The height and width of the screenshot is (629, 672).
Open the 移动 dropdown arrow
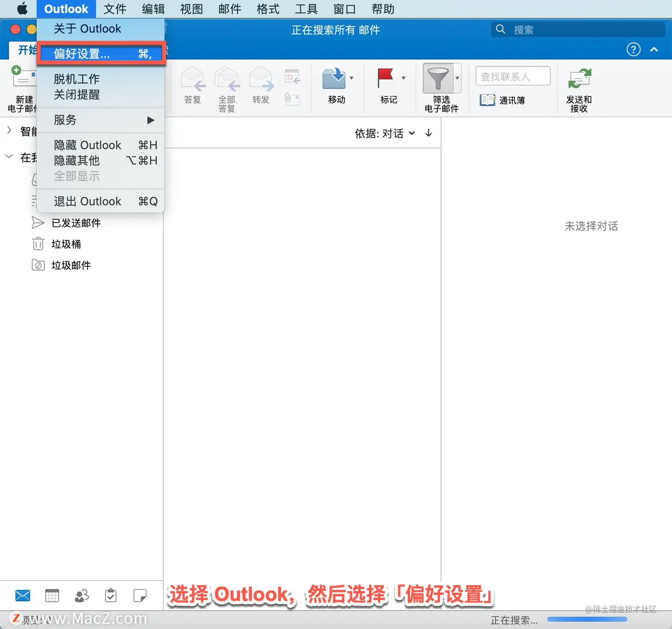click(x=352, y=78)
